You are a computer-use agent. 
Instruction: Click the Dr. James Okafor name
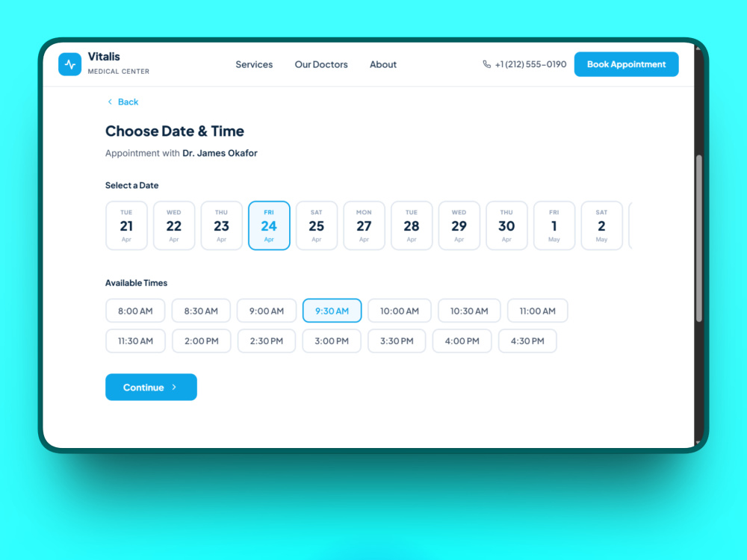pyautogui.click(x=220, y=153)
